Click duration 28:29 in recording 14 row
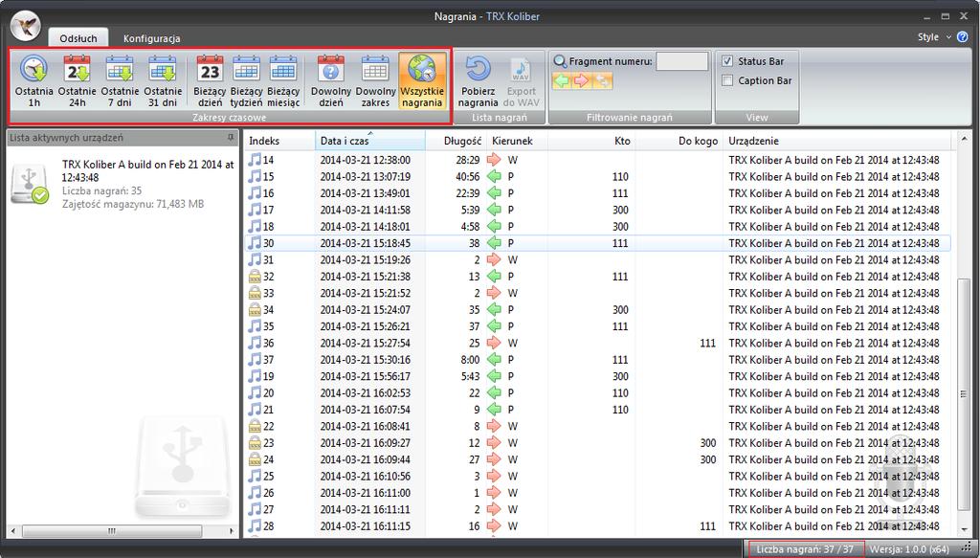This screenshot has width=980, height=558. pyautogui.click(x=467, y=159)
